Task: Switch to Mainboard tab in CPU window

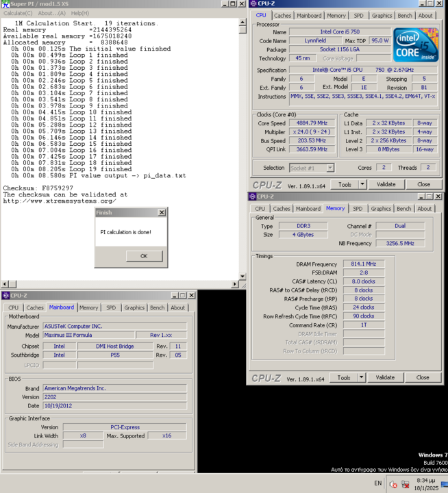Action: click(x=309, y=15)
